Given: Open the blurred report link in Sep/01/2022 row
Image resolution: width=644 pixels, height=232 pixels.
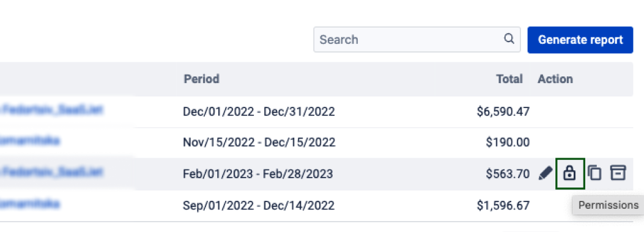Looking at the screenshot, I should pyautogui.click(x=29, y=204).
